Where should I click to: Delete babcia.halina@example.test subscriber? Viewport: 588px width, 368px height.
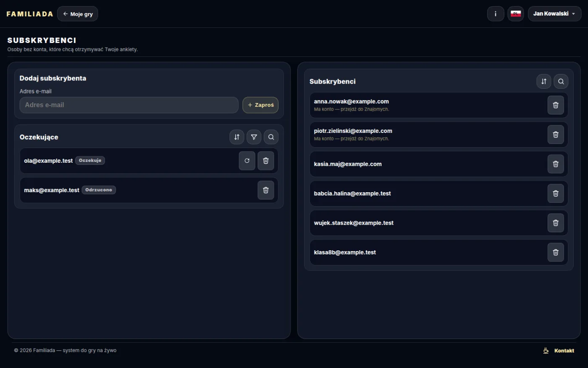point(555,193)
